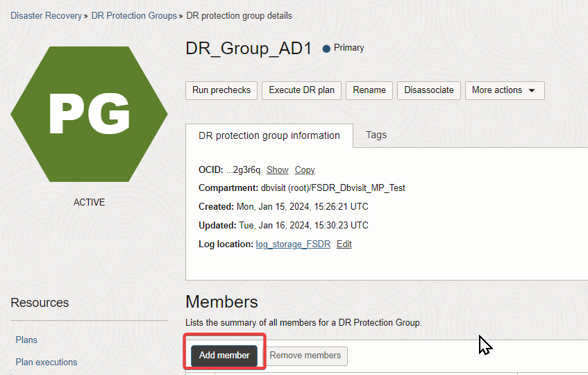This screenshot has width=588, height=375.
Task: Click the Resources heading
Action: [x=40, y=303]
